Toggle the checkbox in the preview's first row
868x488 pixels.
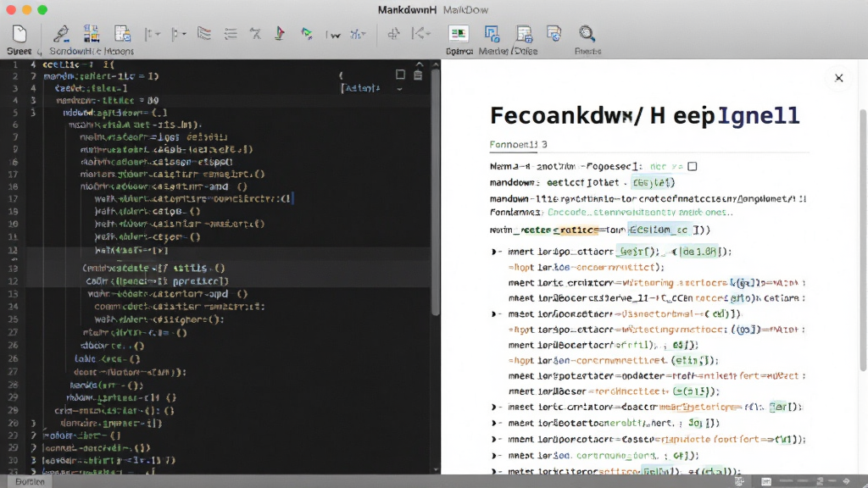point(692,166)
